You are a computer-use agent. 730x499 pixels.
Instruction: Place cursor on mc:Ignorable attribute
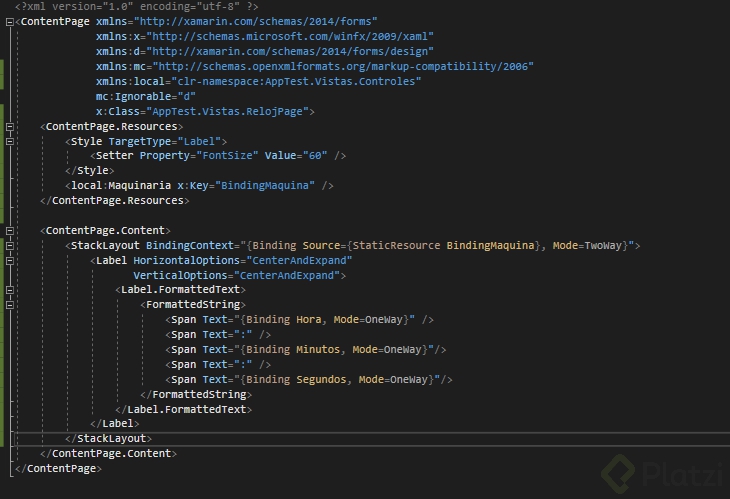[x=134, y=96]
